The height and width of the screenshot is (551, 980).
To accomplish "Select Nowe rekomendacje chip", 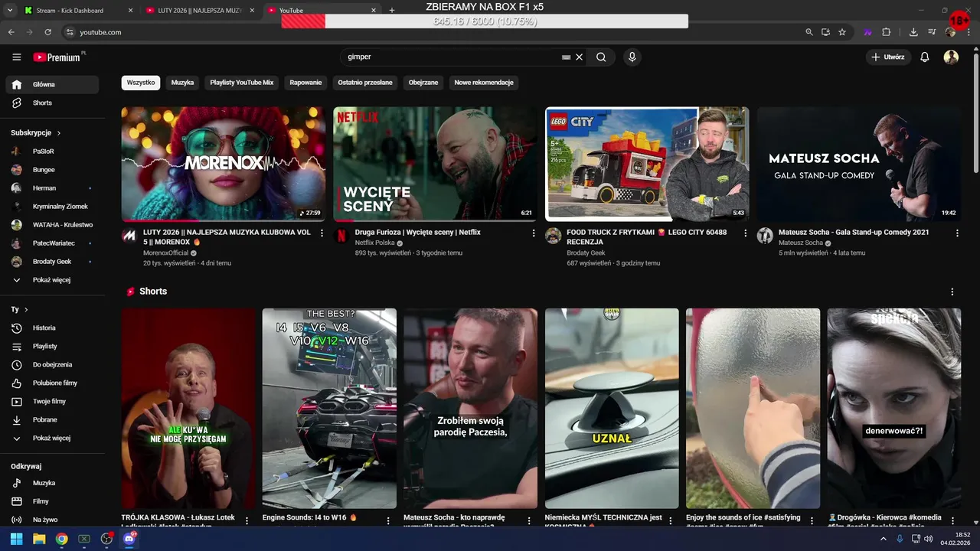I will point(484,83).
